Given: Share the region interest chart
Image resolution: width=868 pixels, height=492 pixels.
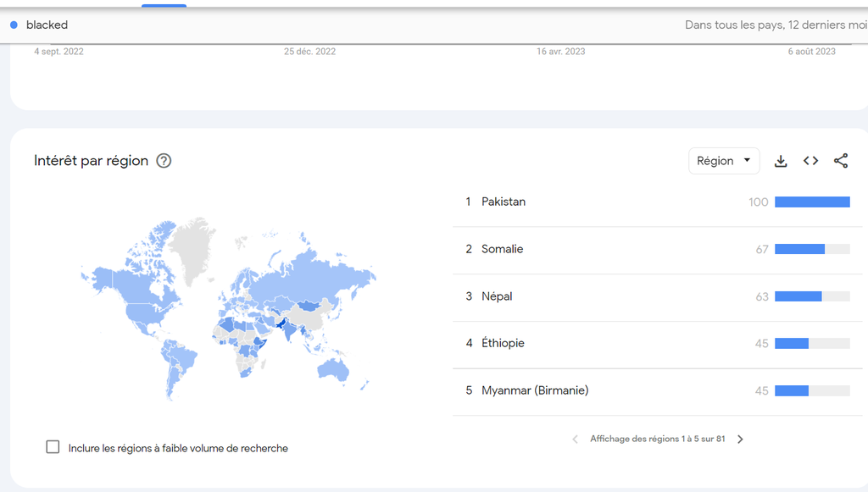Looking at the screenshot, I should point(841,161).
